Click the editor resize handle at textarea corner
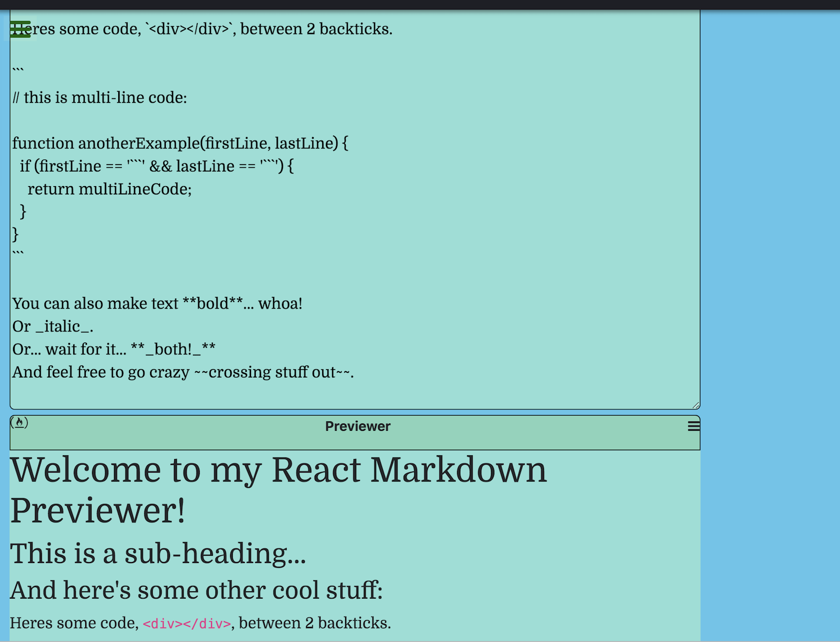The image size is (840, 642). click(696, 405)
